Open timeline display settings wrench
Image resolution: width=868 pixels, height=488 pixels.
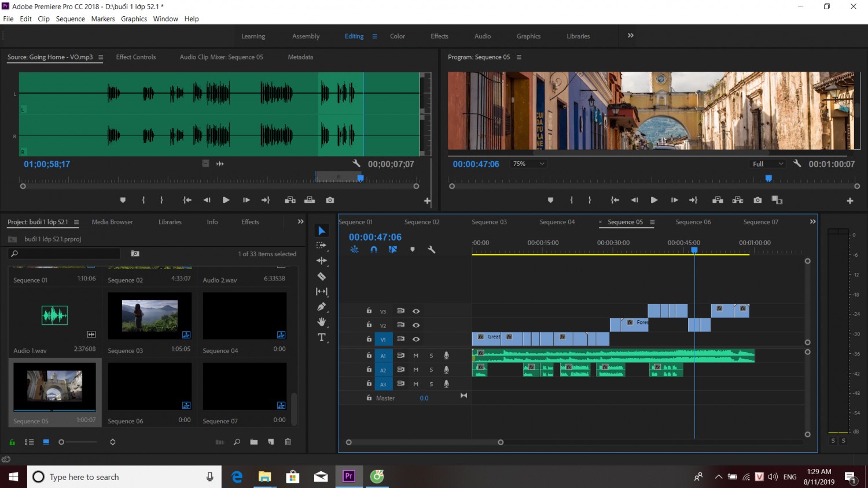tap(431, 250)
